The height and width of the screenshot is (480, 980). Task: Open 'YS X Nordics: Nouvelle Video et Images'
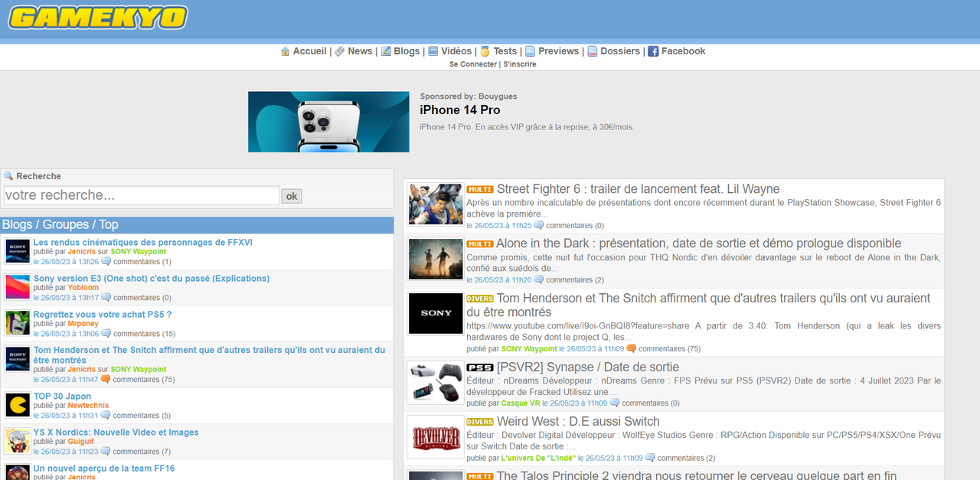point(116,433)
